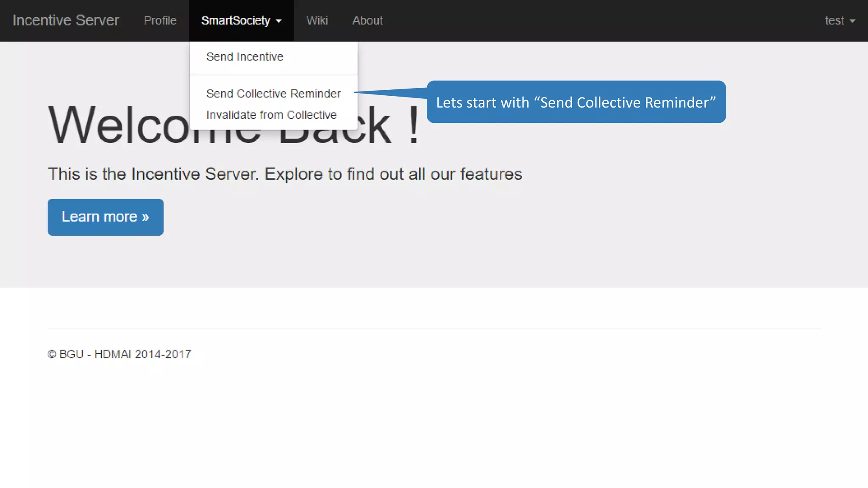Click the caret arrow beside SmartSociety

coord(279,21)
